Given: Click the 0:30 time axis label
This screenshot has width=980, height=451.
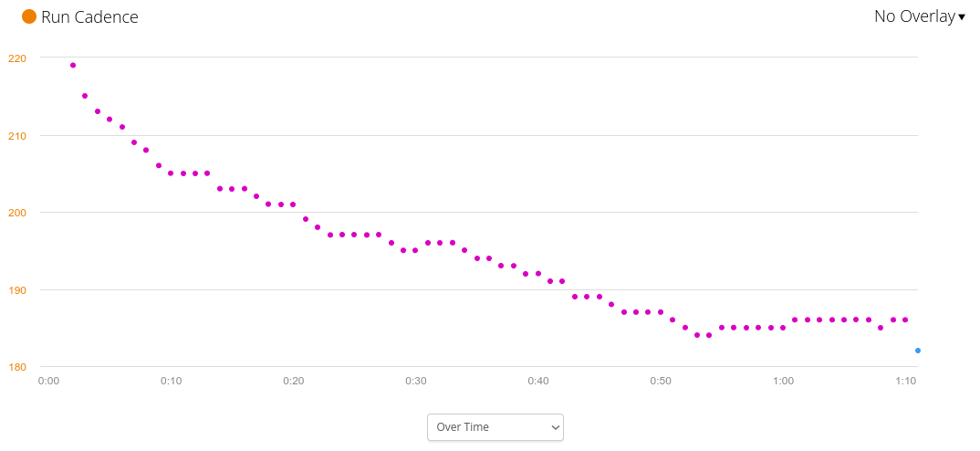Looking at the screenshot, I should tap(415, 381).
